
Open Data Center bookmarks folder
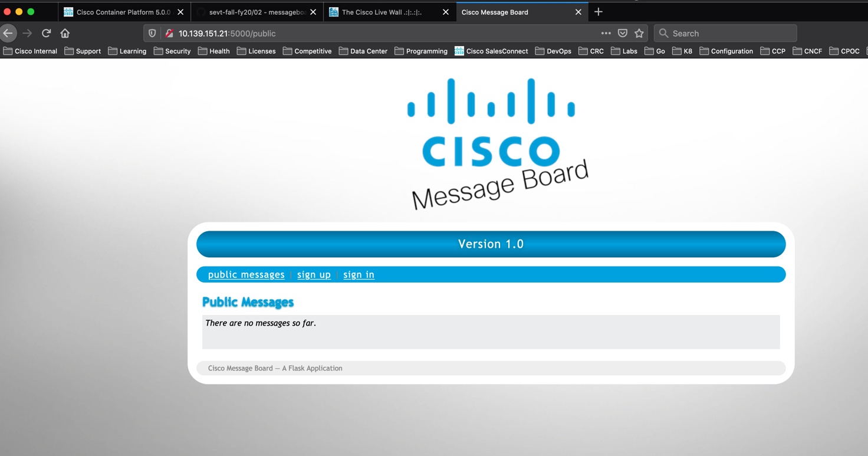(363, 51)
